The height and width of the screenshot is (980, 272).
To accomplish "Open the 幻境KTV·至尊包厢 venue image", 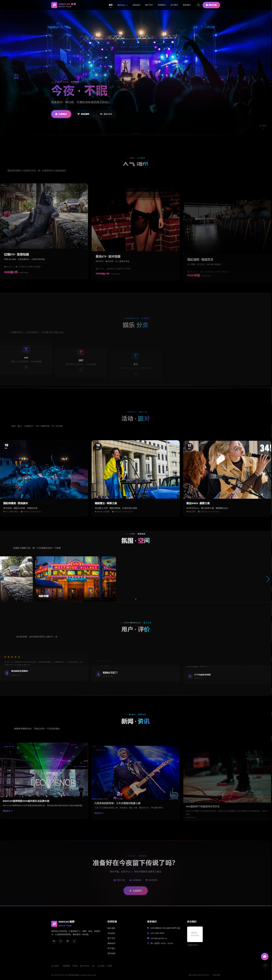I will 44,216.
